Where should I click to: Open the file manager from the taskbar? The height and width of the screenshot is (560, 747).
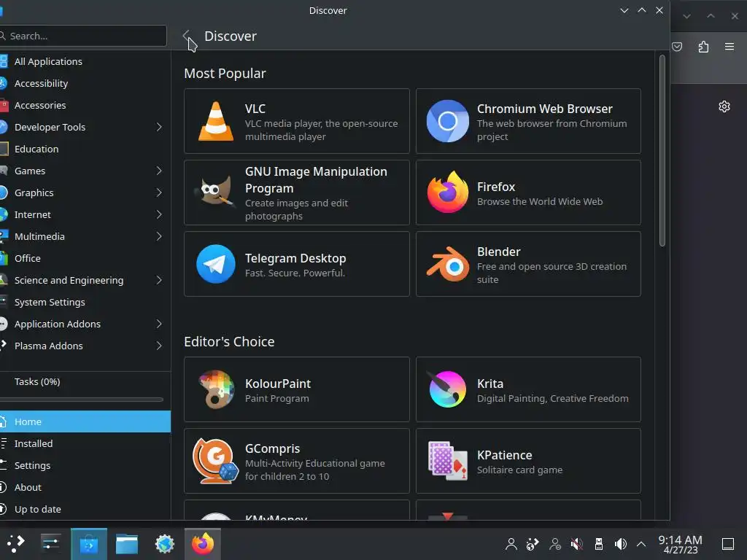pos(127,544)
